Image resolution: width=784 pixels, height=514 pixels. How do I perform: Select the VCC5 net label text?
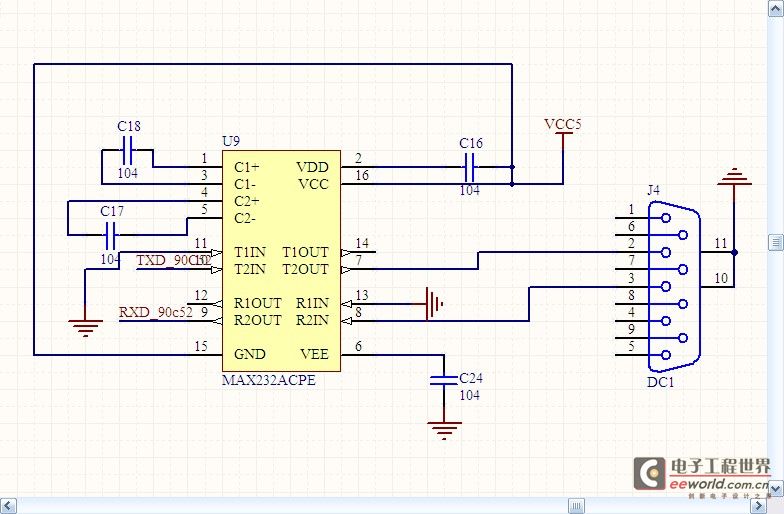pyautogui.click(x=562, y=124)
